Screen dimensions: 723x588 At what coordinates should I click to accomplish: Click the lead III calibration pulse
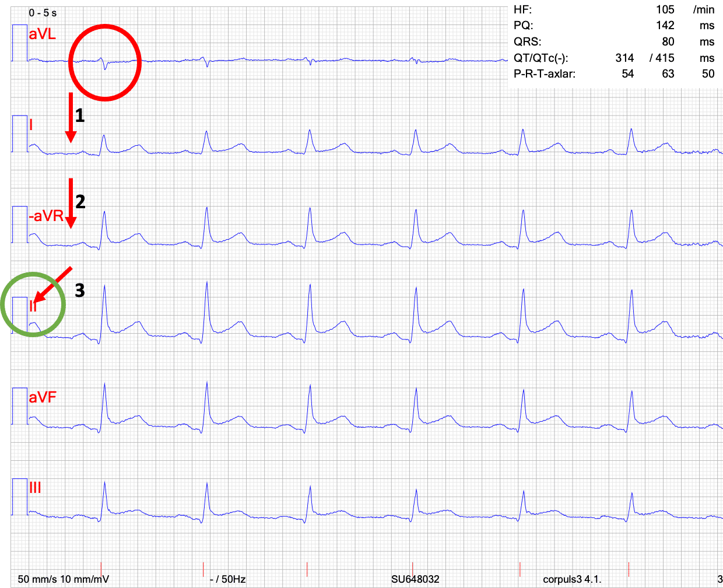[x=19, y=497]
